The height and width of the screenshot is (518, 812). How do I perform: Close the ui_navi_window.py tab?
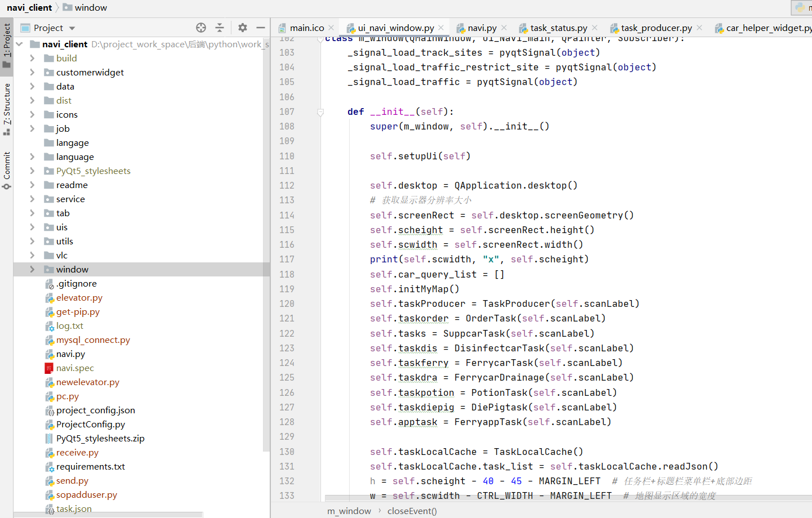point(441,28)
